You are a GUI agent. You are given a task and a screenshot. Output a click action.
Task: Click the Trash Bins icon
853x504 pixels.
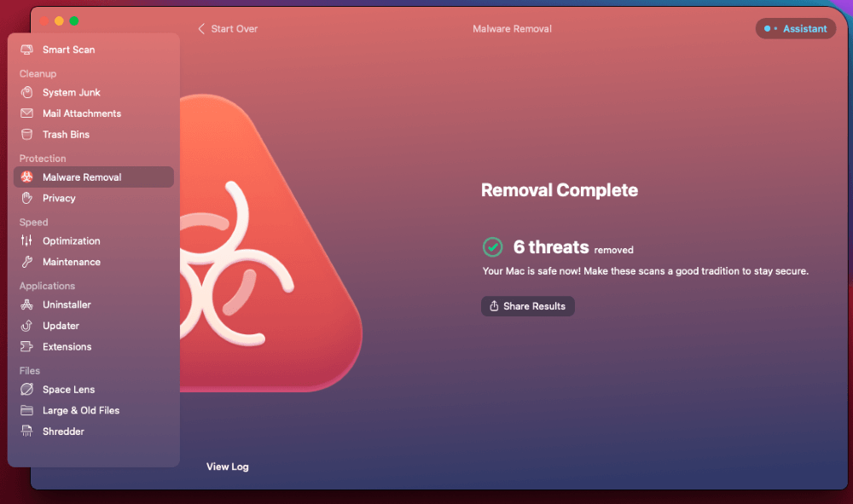pyautogui.click(x=26, y=134)
